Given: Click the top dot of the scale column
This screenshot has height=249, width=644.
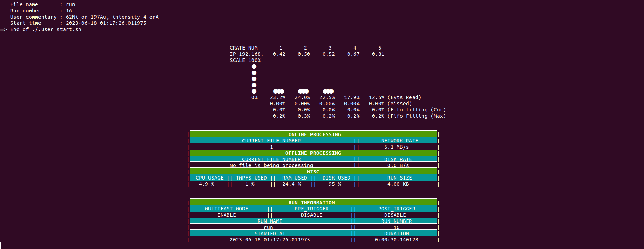Looking at the screenshot, I should coord(254,67).
